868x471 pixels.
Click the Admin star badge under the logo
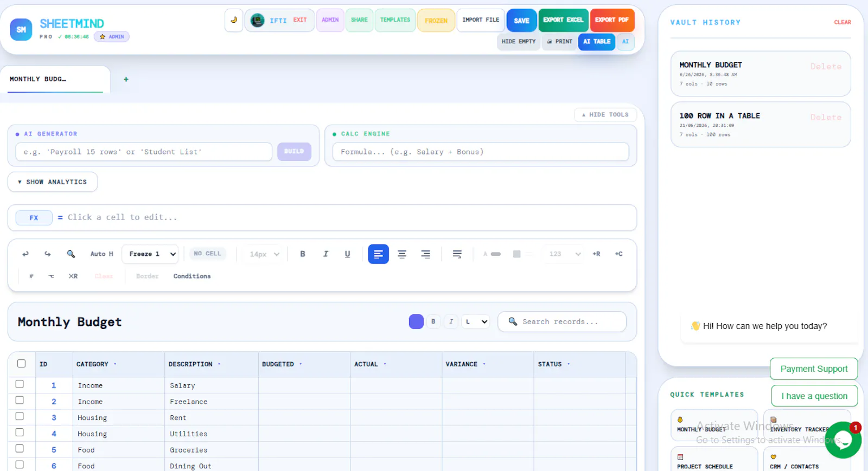point(112,37)
